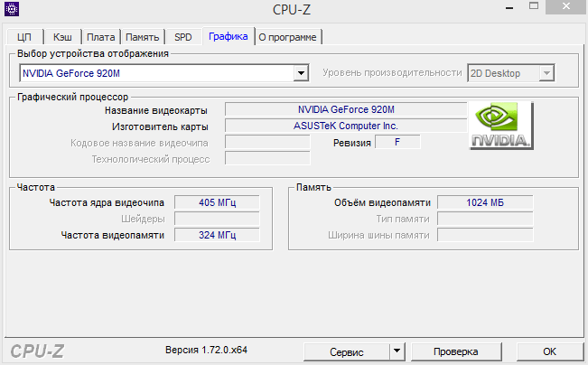The image size is (588, 365).
Task: Confirm with the OK button
Action: pos(550,351)
